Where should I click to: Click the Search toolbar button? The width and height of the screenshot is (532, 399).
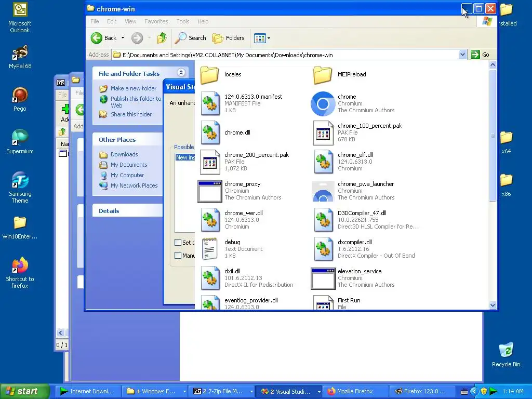click(190, 38)
